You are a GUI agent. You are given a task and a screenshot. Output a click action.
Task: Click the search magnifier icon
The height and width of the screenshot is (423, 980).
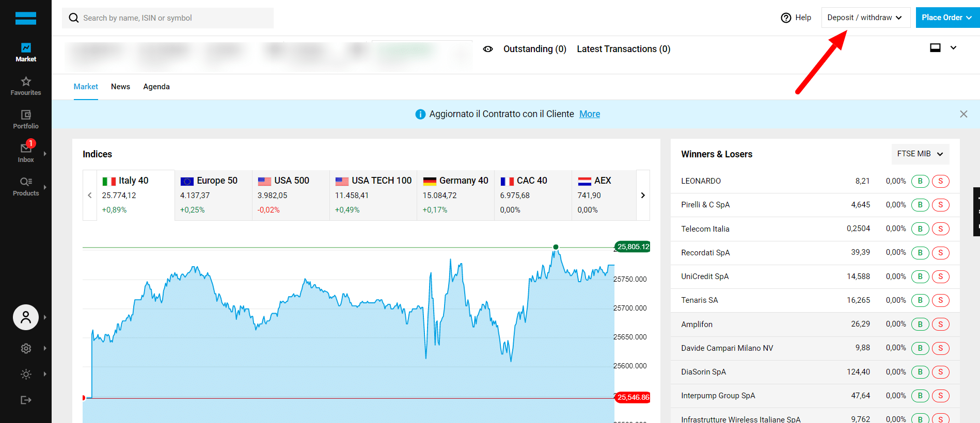click(x=74, y=18)
